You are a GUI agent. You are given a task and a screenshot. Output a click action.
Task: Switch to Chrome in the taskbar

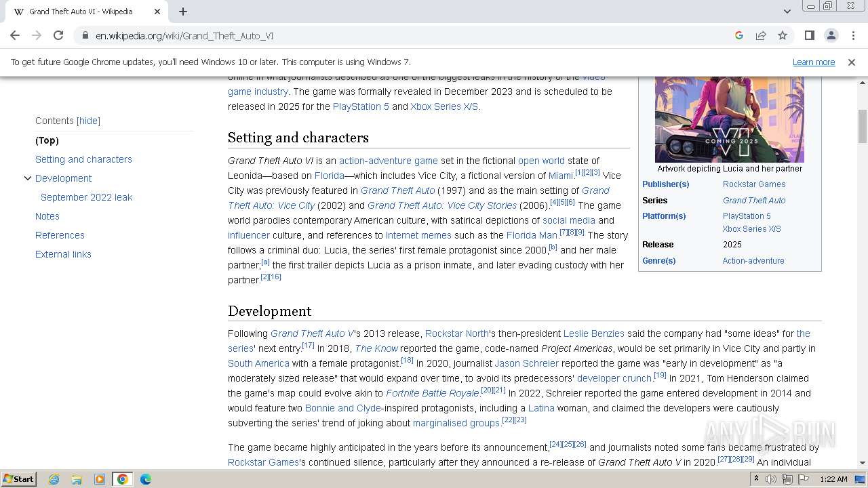coord(123,479)
